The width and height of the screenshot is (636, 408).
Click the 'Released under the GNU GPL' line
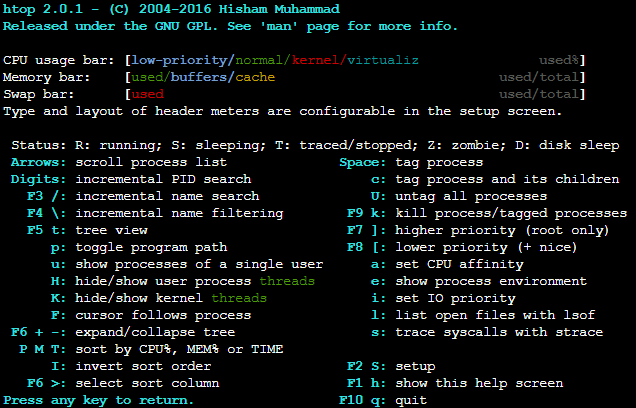230,26
